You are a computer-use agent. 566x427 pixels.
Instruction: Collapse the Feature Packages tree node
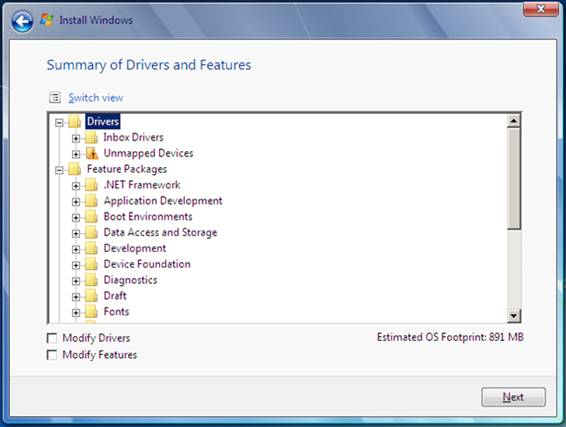coord(59,170)
